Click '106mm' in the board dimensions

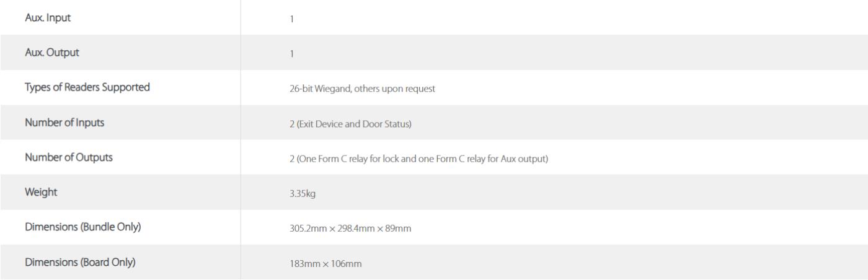(349, 263)
